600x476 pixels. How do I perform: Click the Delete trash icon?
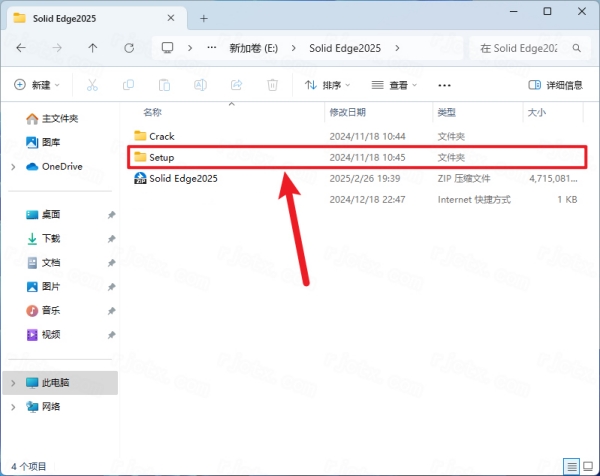[x=272, y=86]
